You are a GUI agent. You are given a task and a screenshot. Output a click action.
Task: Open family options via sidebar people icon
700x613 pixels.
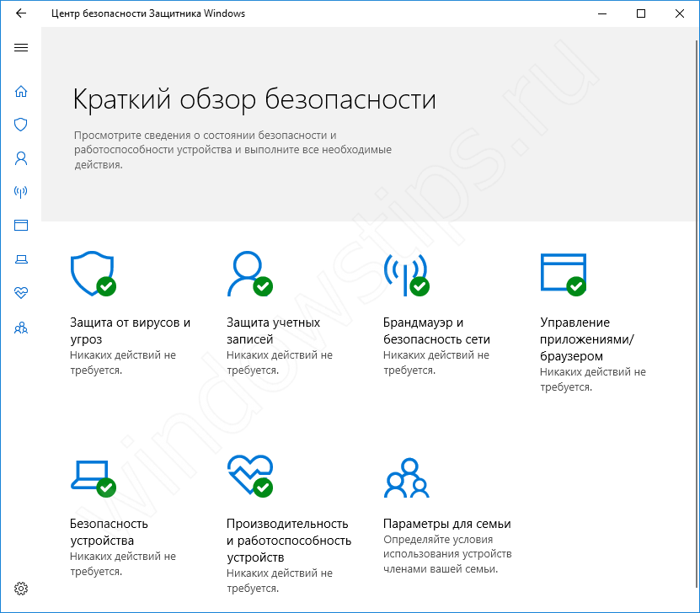[21, 328]
